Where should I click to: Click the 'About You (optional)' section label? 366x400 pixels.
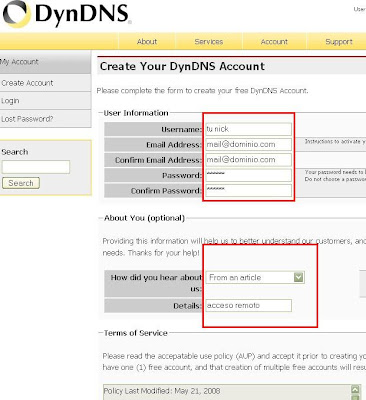tap(144, 218)
